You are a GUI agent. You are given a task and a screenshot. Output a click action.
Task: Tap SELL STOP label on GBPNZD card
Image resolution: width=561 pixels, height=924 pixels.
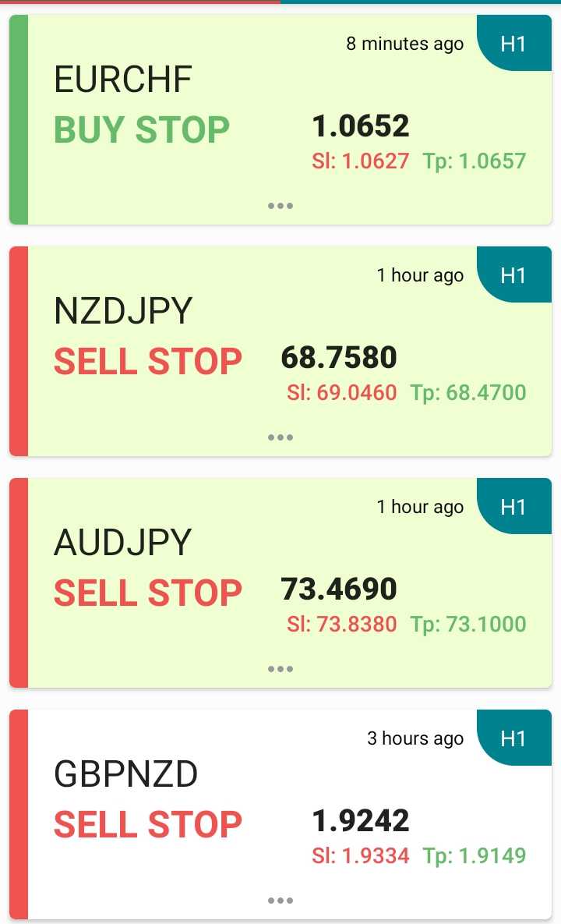coord(148,824)
